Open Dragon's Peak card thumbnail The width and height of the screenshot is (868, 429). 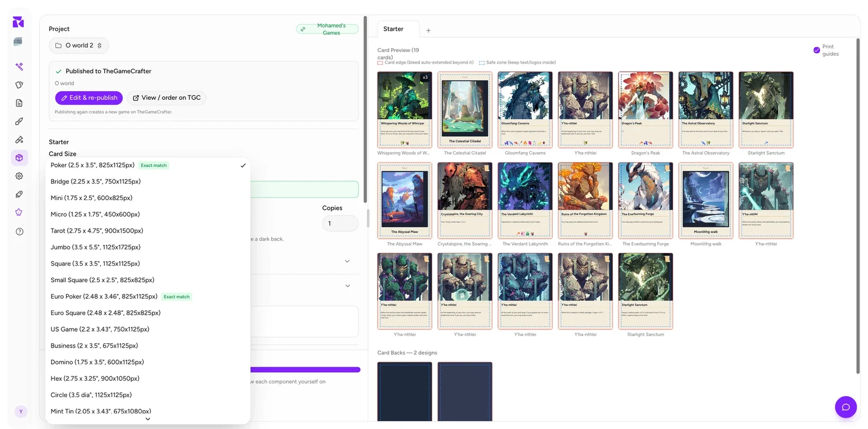tap(646, 110)
